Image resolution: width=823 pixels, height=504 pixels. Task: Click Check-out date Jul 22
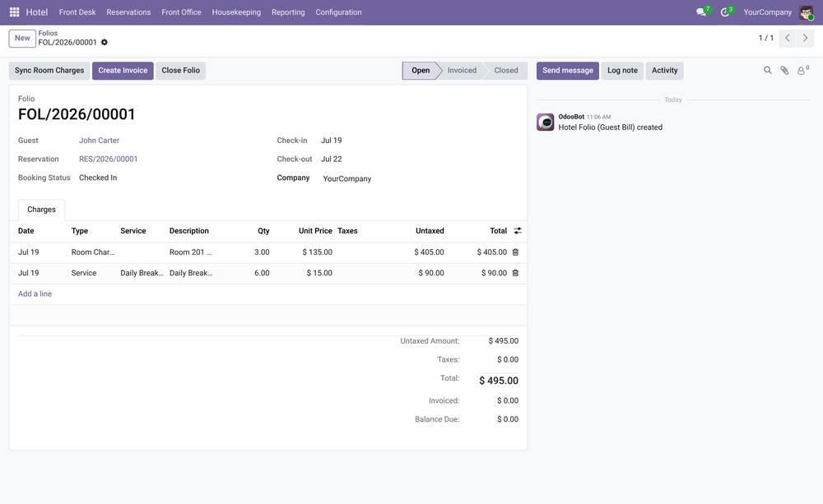coord(331,159)
